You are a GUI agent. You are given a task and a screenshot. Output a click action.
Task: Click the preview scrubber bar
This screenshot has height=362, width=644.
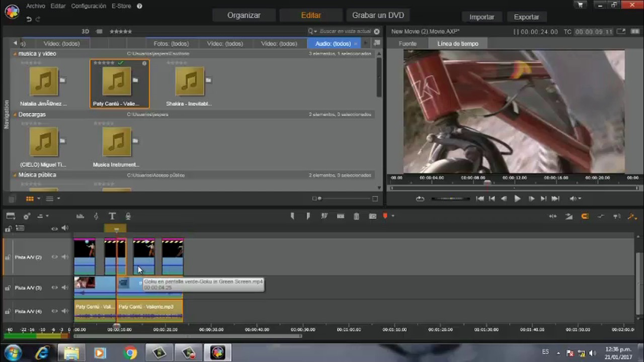click(x=514, y=188)
